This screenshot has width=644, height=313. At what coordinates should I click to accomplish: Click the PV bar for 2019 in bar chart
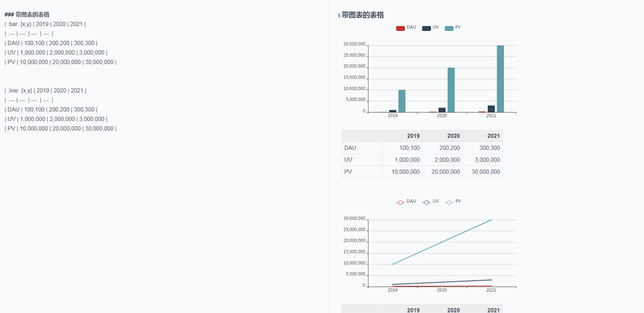pos(402,101)
